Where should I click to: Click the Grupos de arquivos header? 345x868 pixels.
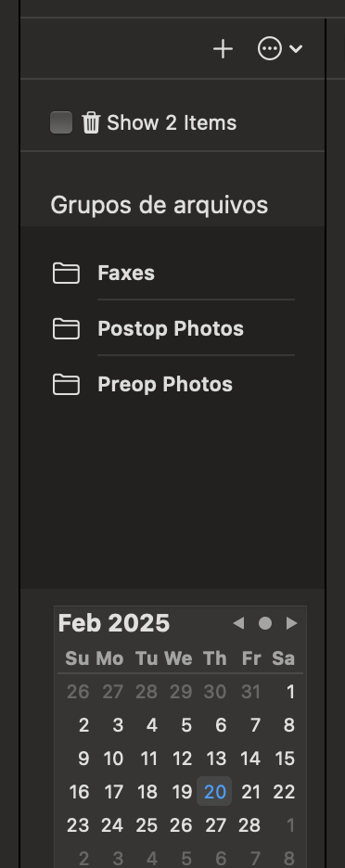click(x=159, y=205)
